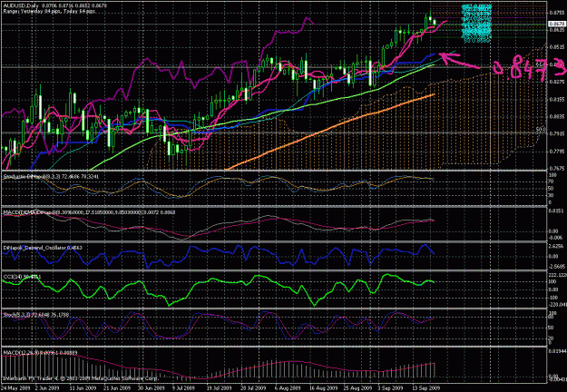The image size is (567, 392).
Task: Click the 6 Aug 2009 date label
Action: tap(286, 388)
